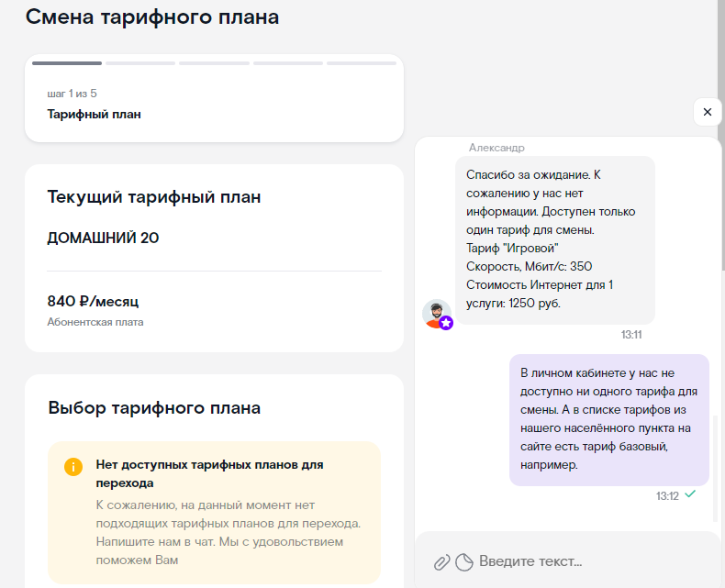725x588 pixels.
Task: Click your sent purple chat message
Action: pyautogui.click(x=608, y=419)
